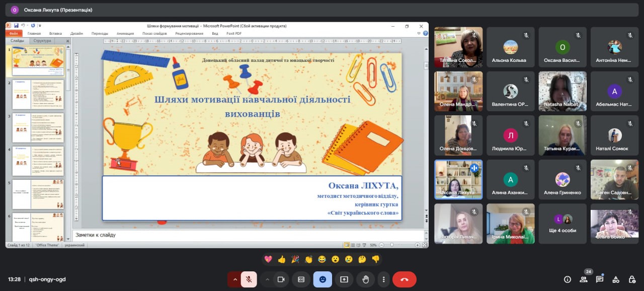Send the party popper emoji reaction
Image resolution: width=644 pixels, height=291 pixels.
tap(295, 259)
